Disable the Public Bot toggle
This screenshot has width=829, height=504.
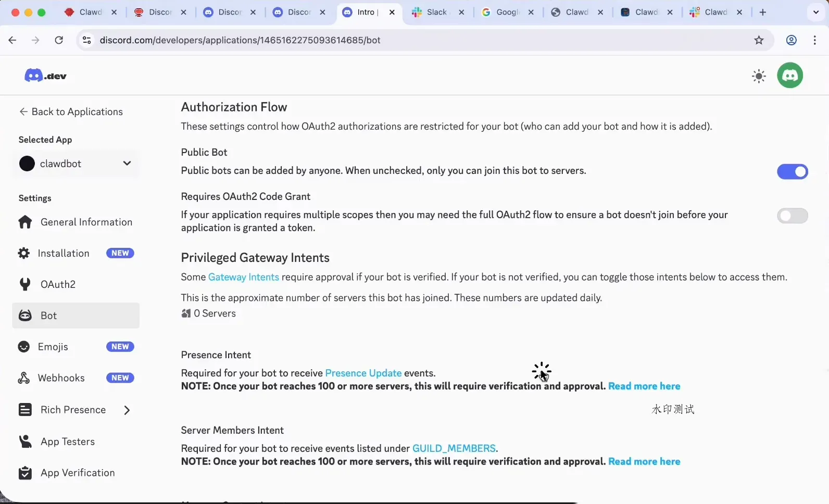click(x=792, y=172)
